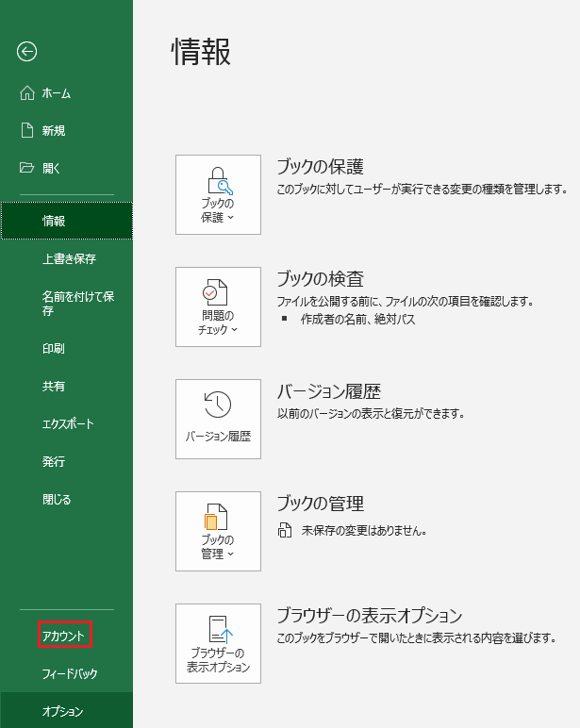Click アカウント in the sidebar

pos(64,636)
